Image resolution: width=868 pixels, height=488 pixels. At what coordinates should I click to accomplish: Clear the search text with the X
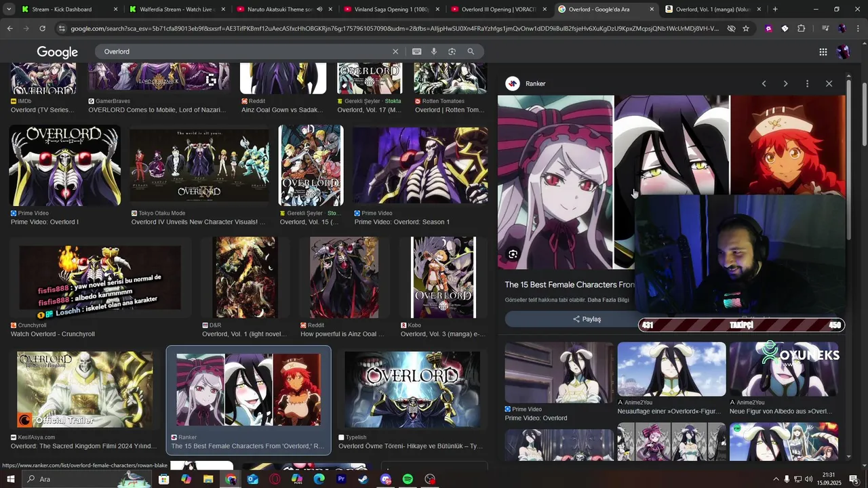[x=395, y=52]
